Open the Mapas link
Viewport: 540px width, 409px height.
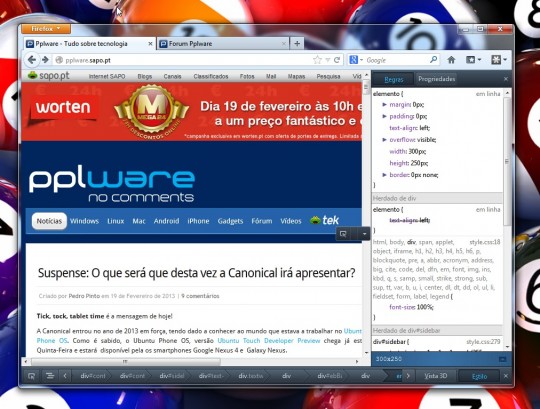coord(297,76)
